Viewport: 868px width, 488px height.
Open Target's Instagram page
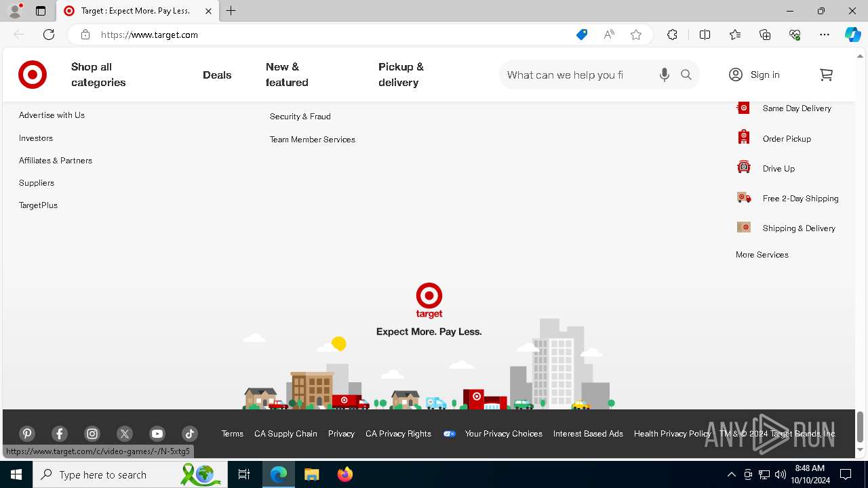tap(92, 434)
